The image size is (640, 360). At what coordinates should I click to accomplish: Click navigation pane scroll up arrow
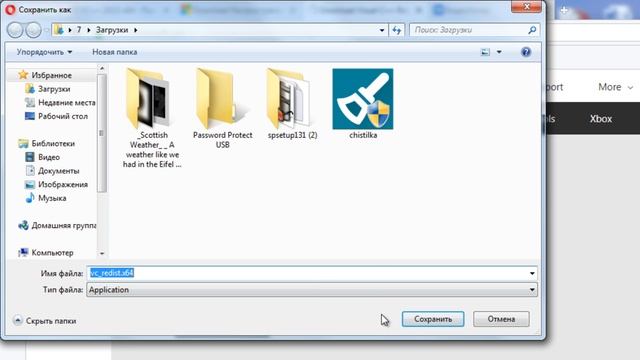coord(102,69)
